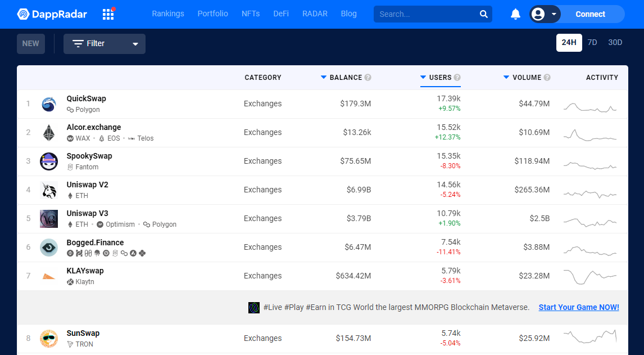Click the Uniswap V3 logo icon
The width and height of the screenshot is (644, 355).
[49, 219]
